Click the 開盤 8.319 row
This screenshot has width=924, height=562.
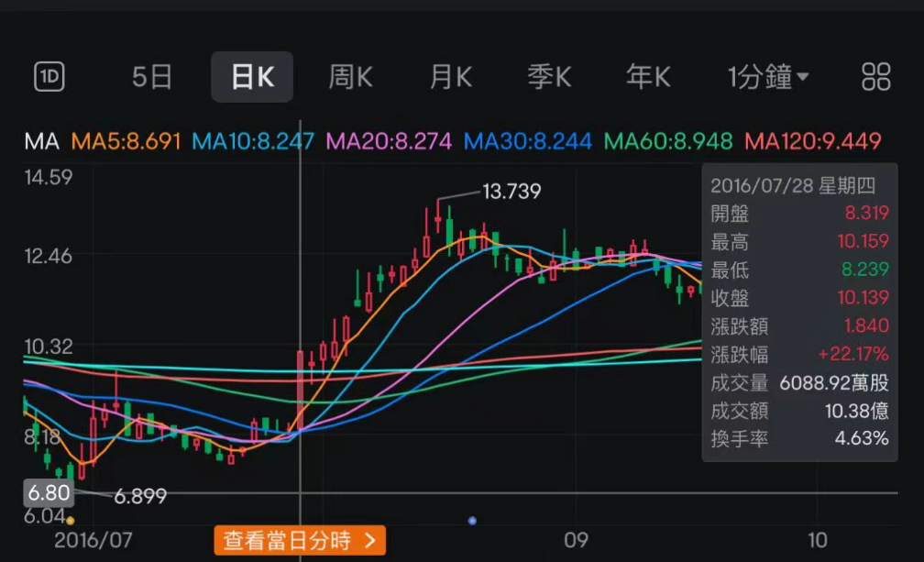click(x=799, y=214)
